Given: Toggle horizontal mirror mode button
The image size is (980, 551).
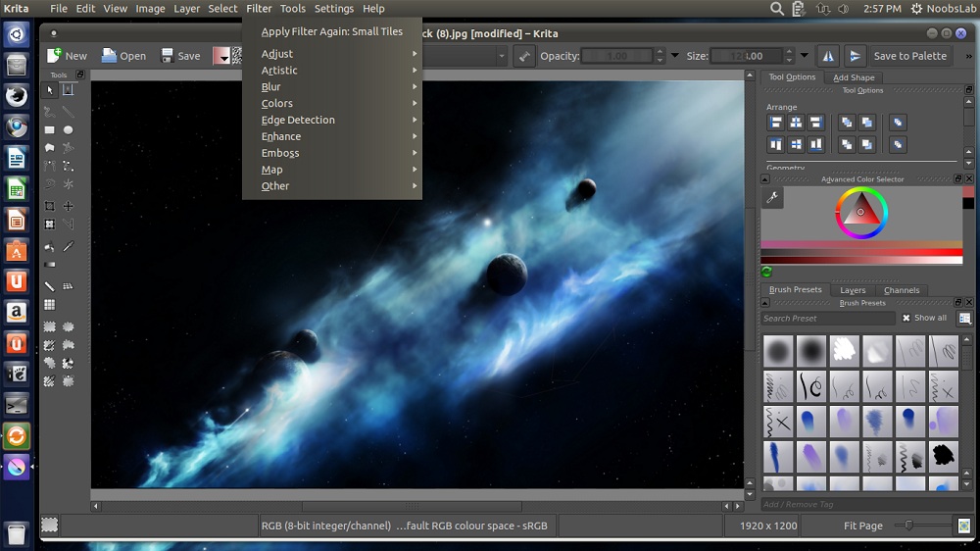Looking at the screenshot, I should (827, 56).
